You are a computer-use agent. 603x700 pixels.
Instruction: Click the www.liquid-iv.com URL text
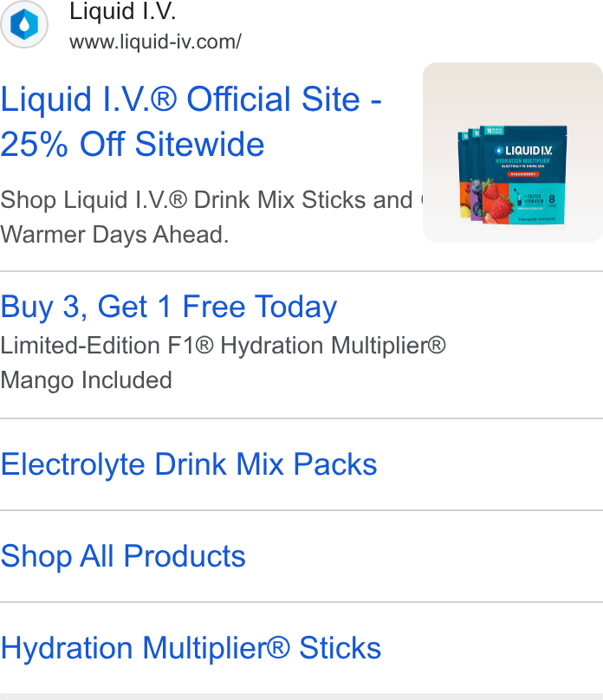click(x=155, y=42)
